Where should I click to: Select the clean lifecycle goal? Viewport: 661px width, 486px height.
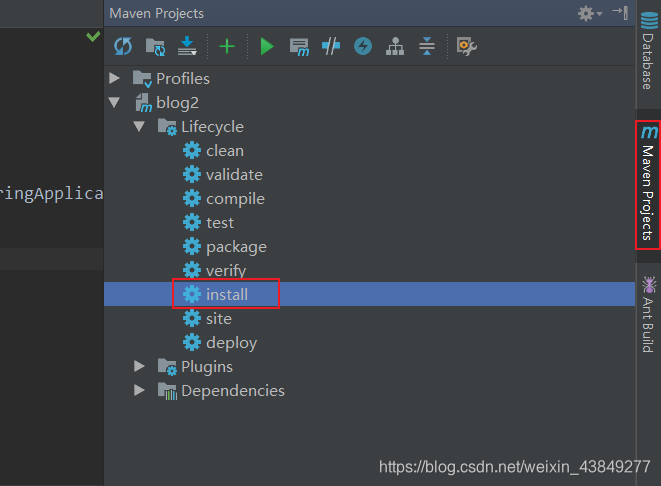coord(225,150)
